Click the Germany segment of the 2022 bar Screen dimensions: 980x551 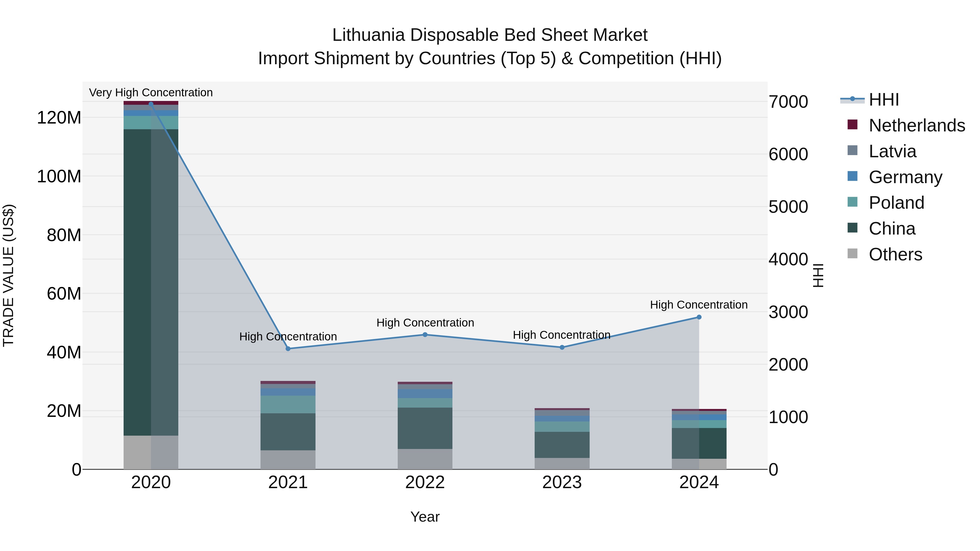coord(425,393)
